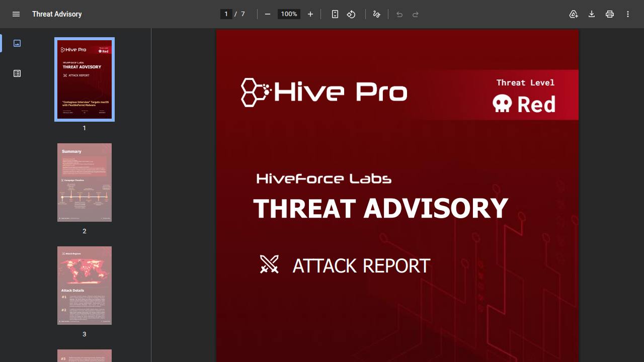Click the Hive Pro logo on the page
This screenshot has height=362, width=644.
[x=324, y=93]
